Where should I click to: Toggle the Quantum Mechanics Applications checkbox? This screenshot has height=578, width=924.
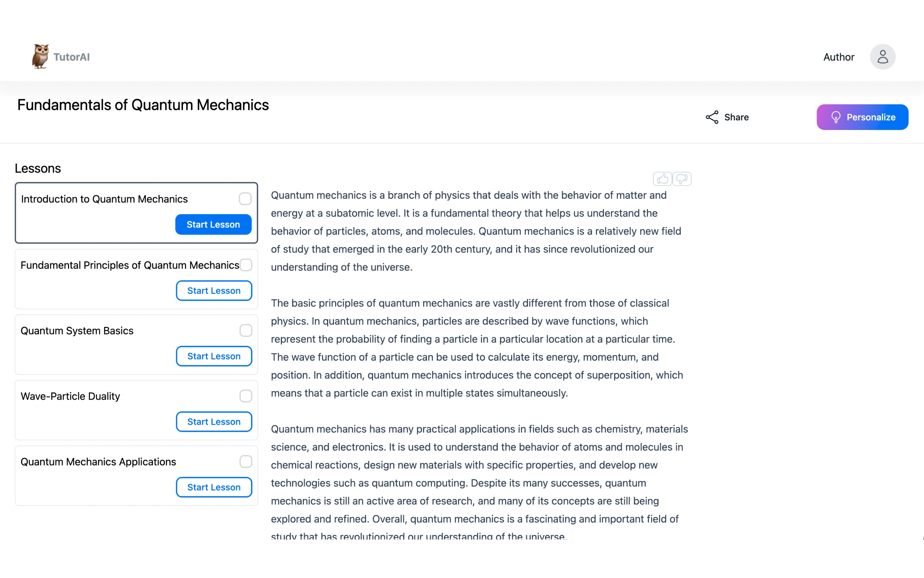pos(246,462)
